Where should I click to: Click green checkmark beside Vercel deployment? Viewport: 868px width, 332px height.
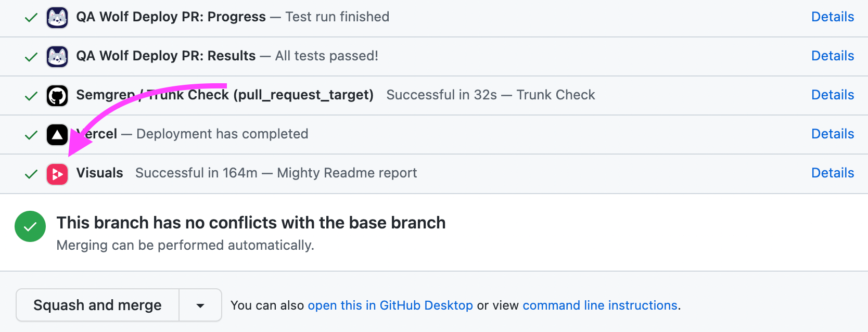(x=31, y=135)
